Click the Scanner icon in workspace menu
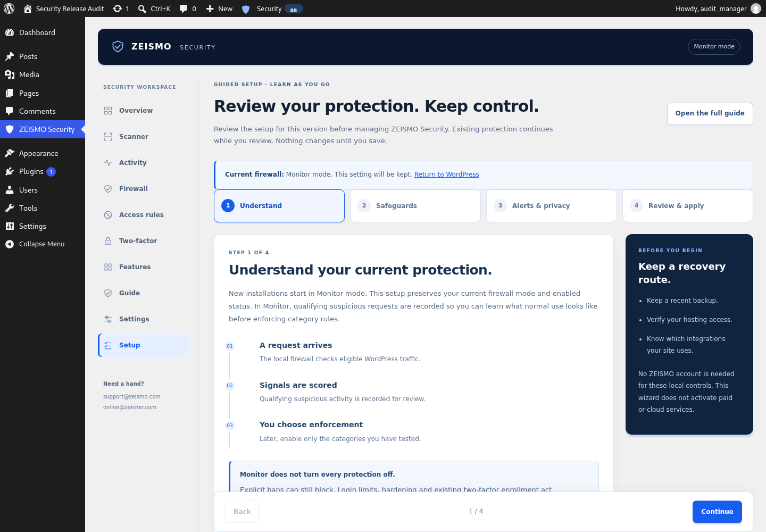 coord(108,137)
